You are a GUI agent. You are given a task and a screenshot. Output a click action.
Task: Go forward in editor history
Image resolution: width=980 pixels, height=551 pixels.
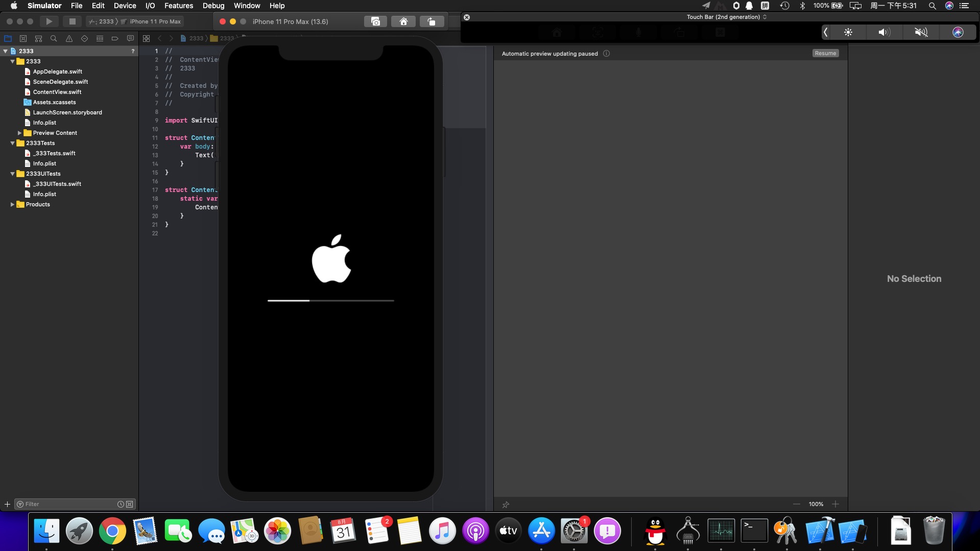171,38
